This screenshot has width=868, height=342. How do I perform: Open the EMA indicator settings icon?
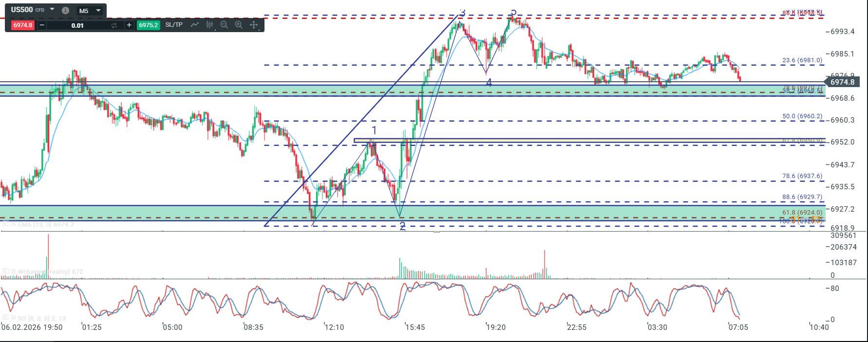click(x=6, y=224)
